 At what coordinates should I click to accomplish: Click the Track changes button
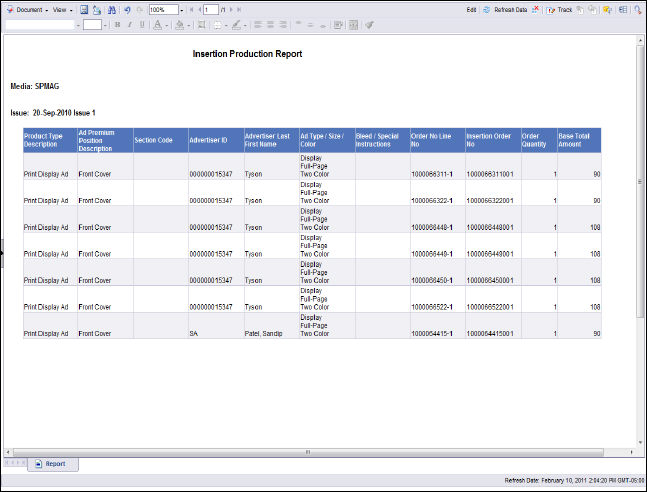pyautogui.click(x=560, y=9)
